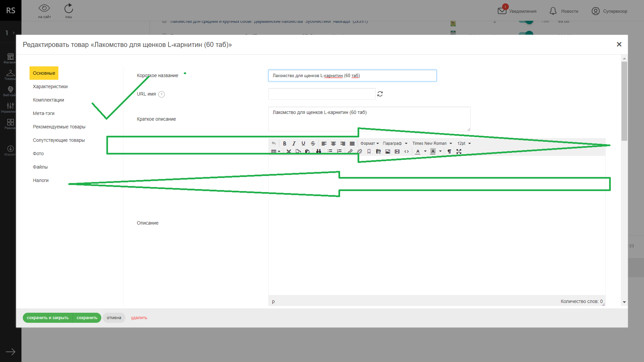Pick the text color swatch icon
Viewport: 644px width, 362px height.
coord(418,152)
